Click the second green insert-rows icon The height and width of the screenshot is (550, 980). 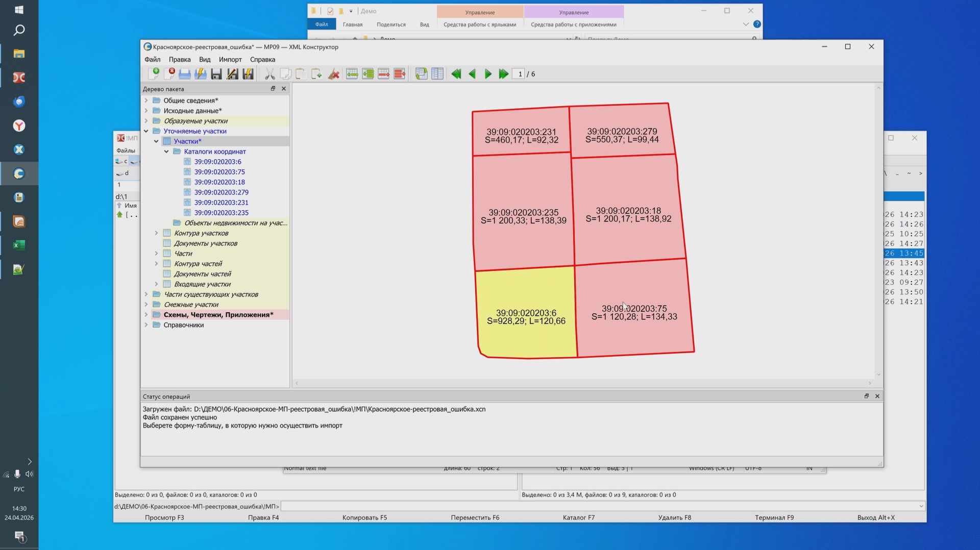point(367,74)
